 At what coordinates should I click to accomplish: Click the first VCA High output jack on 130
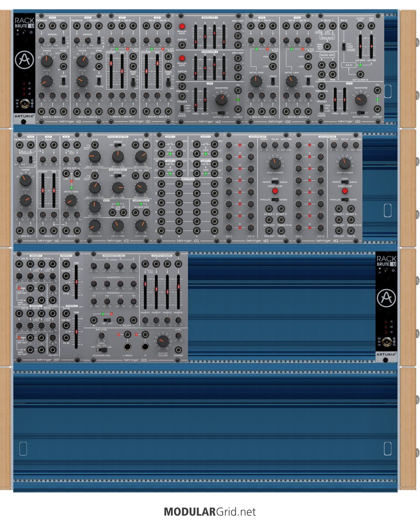tap(273, 56)
